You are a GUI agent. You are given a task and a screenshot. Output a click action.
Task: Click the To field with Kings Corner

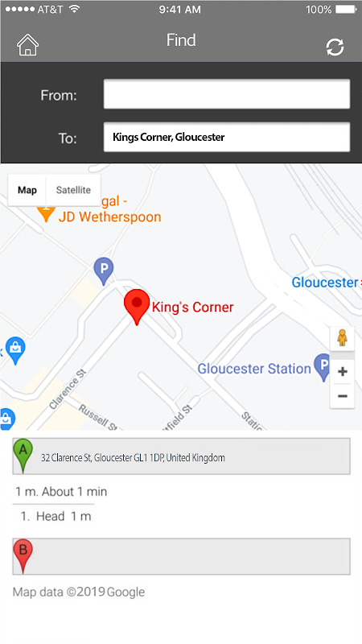point(227,137)
